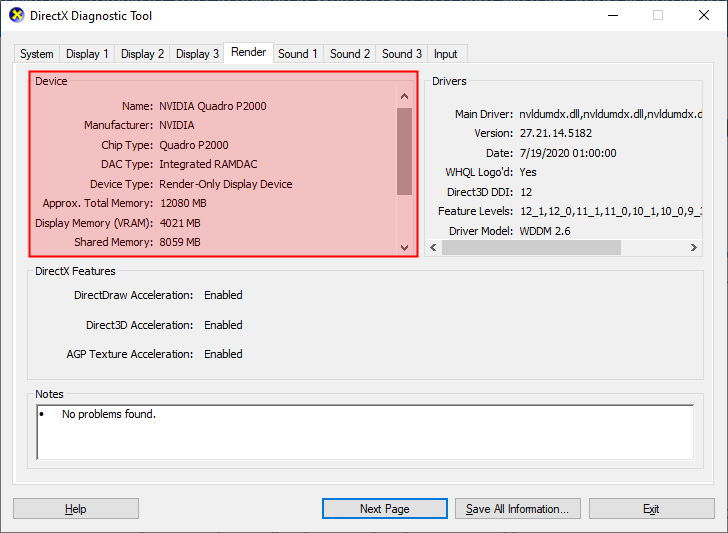
Task: Go to the Sound 1 tab
Action: click(298, 54)
